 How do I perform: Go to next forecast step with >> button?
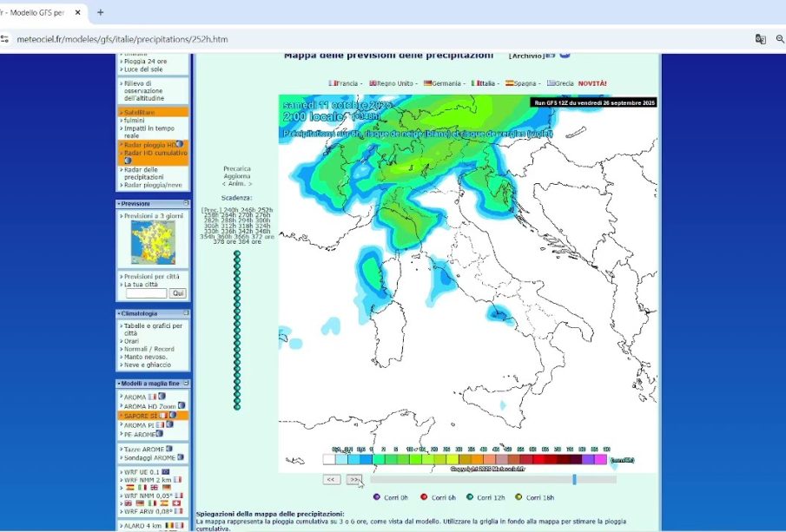click(354, 479)
